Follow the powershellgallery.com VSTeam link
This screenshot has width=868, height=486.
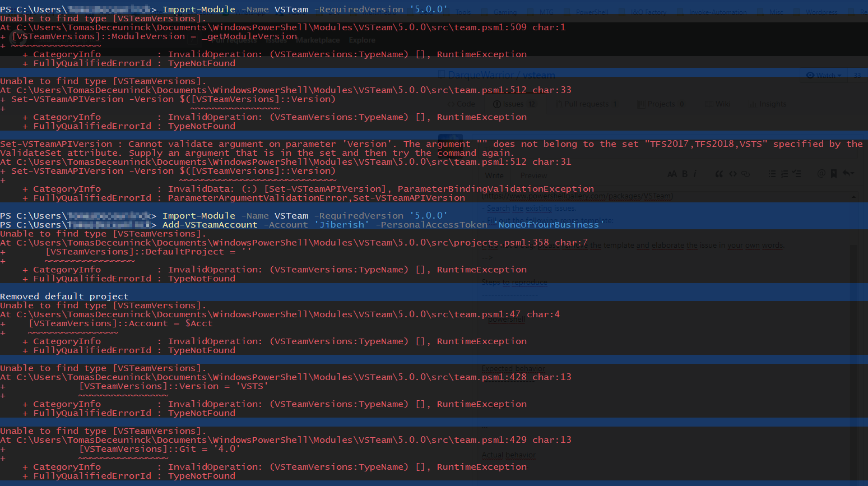pyautogui.click(x=583, y=196)
